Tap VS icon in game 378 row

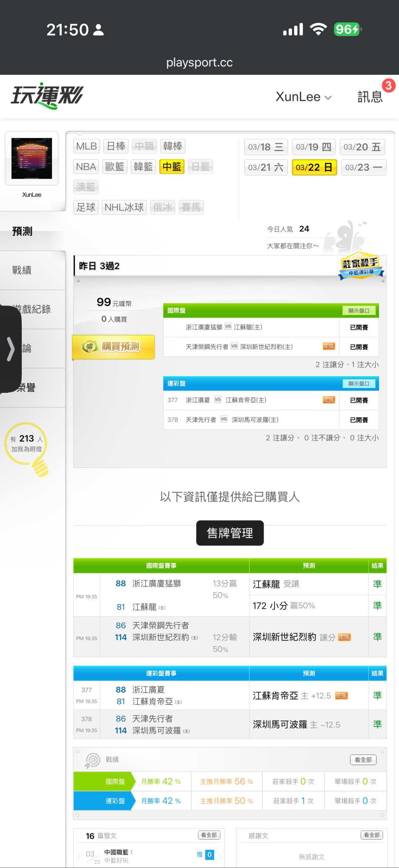pyautogui.click(x=224, y=419)
